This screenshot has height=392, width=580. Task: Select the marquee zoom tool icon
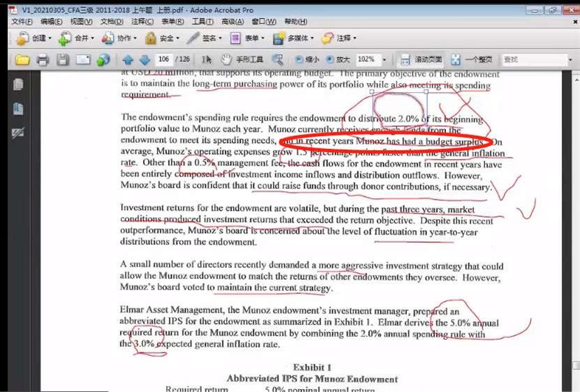pyautogui.click(x=277, y=59)
